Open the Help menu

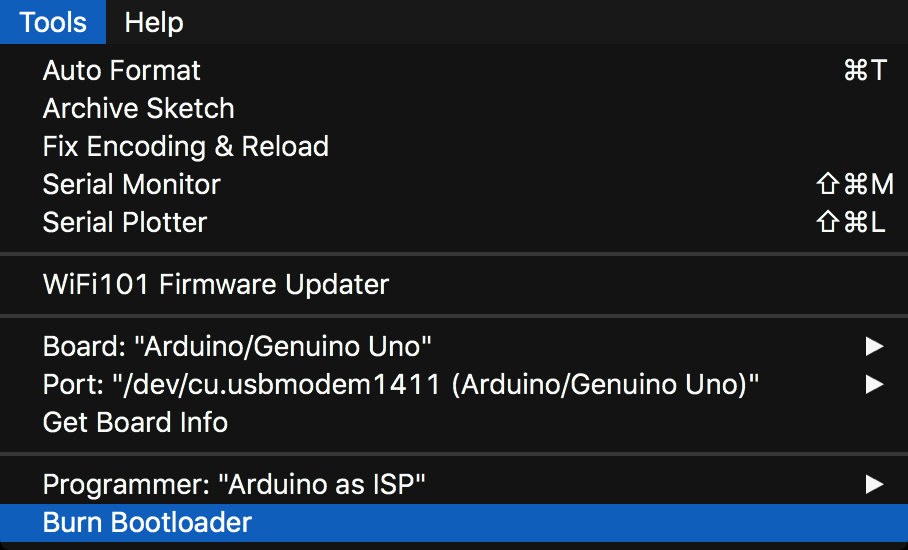tap(154, 22)
